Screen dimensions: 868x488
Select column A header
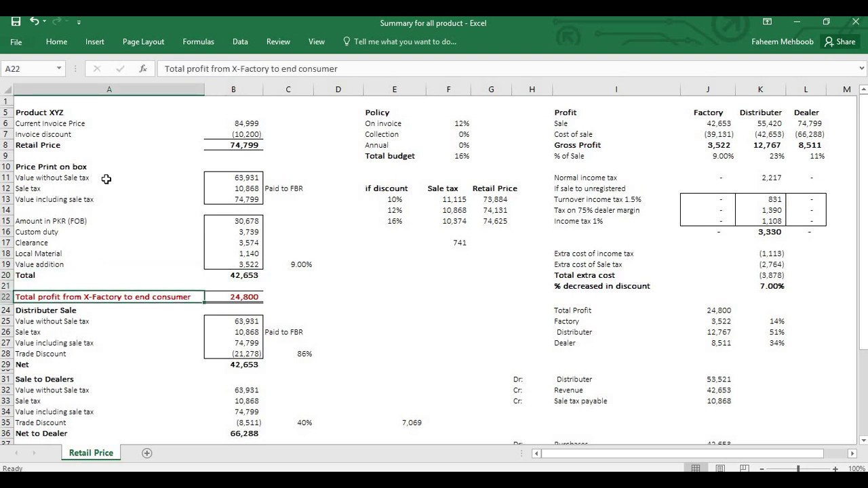click(x=108, y=89)
